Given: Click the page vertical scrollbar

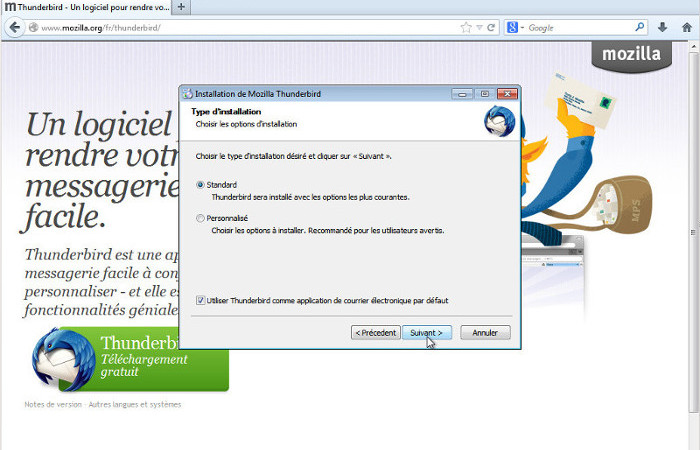Looking at the screenshot, I should pyautogui.click(x=695, y=232).
